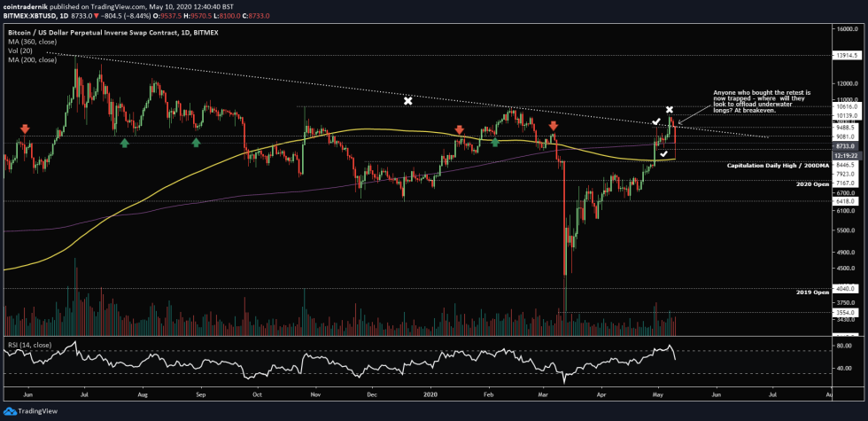Click the red down arrow in January 2020
The height and width of the screenshot is (421, 868).
point(459,130)
